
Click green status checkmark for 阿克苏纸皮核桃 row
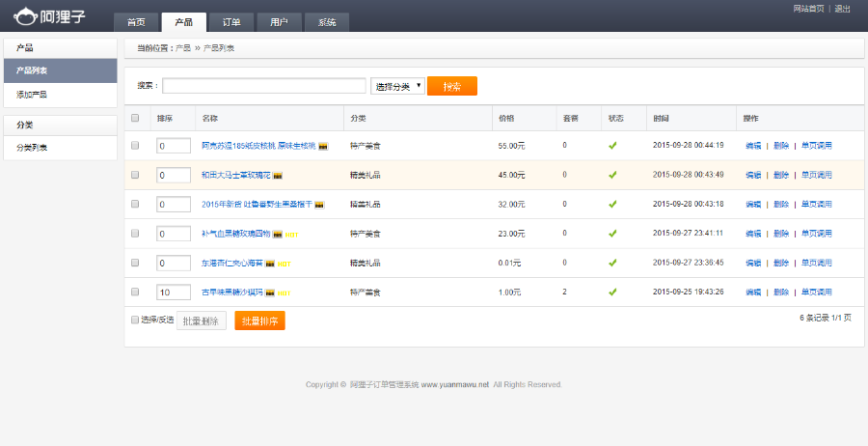click(611, 146)
